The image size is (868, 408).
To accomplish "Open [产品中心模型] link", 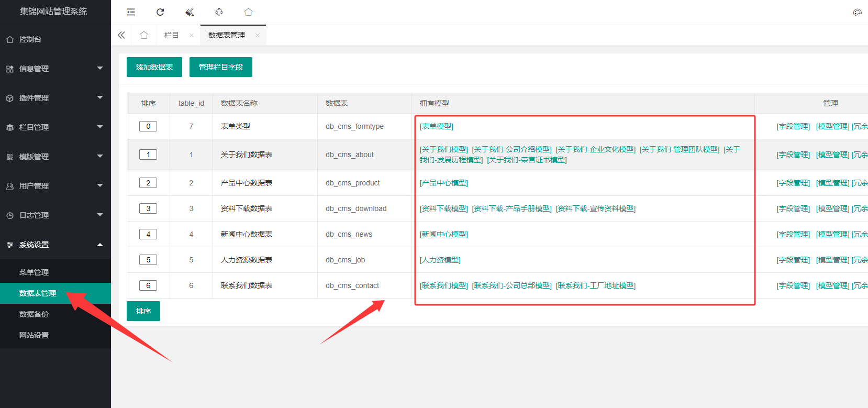I will tap(444, 183).
